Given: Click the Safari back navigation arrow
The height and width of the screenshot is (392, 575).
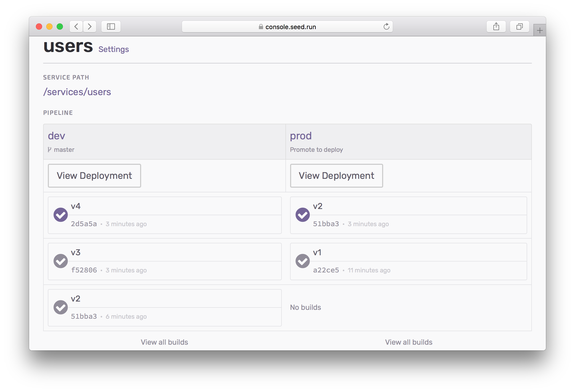Looking at the screenshot, I should (x=76, y=27).
